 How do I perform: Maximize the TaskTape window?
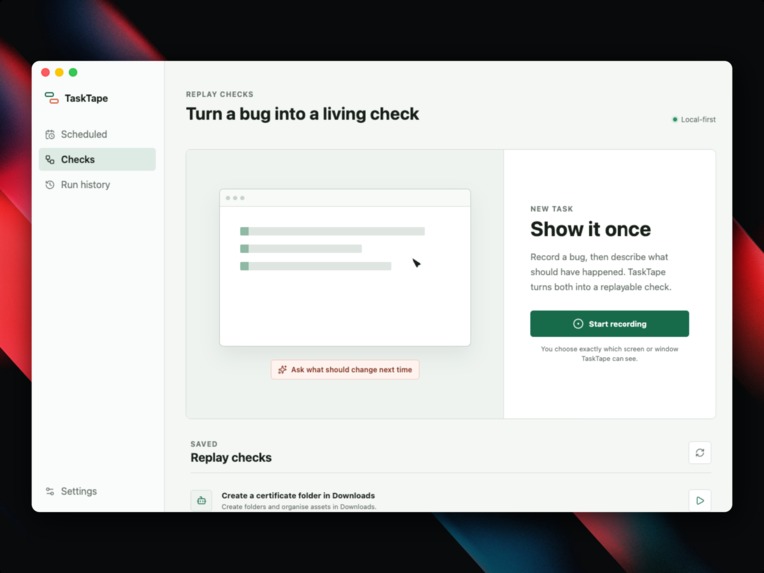coord(73,73)
